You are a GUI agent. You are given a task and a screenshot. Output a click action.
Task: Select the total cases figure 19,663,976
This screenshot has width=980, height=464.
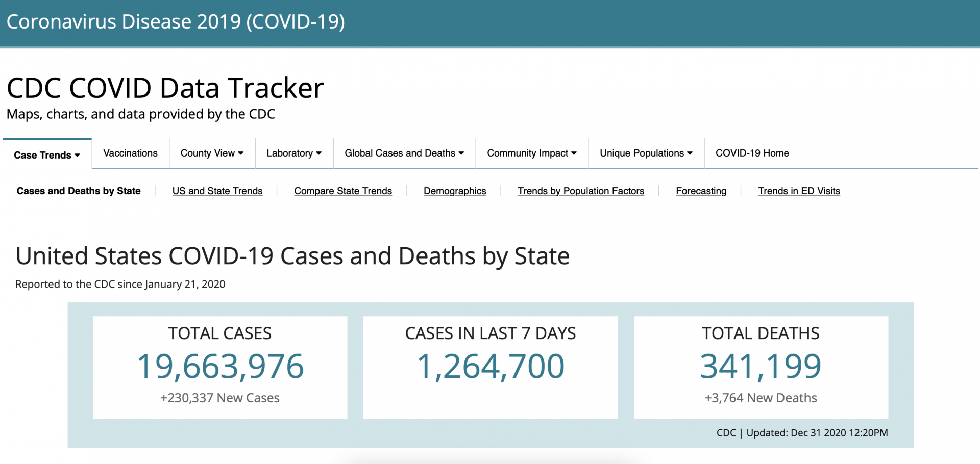click(220, 366)
